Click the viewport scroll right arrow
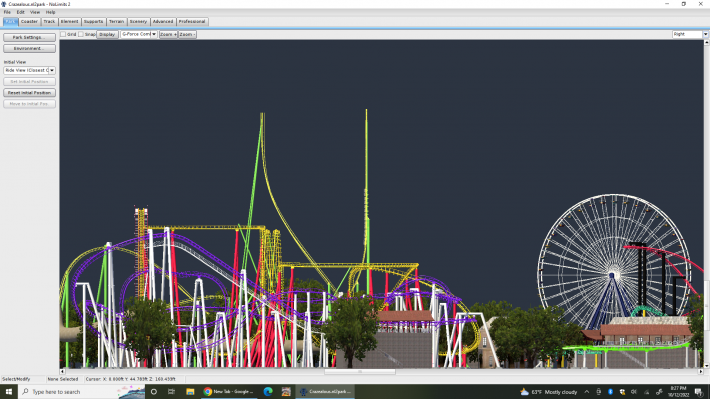The image size is (710, 399). tap(700, 371)
